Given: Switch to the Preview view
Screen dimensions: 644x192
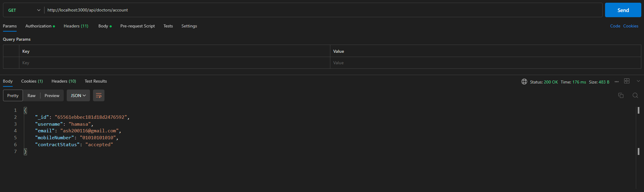Looking at the screenshot, I should [x=52, y=96].
